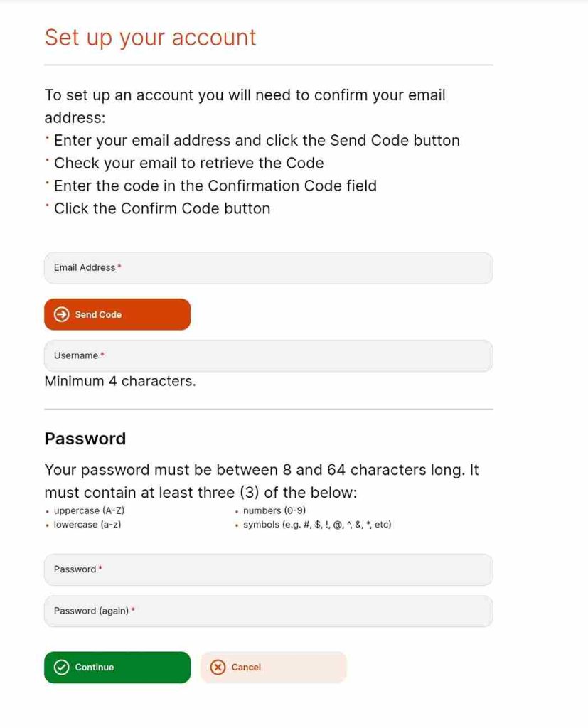Click the Send Code button label
Image resolution: width=588 pixels, height=728 pixels.
[x=98, y=314]
